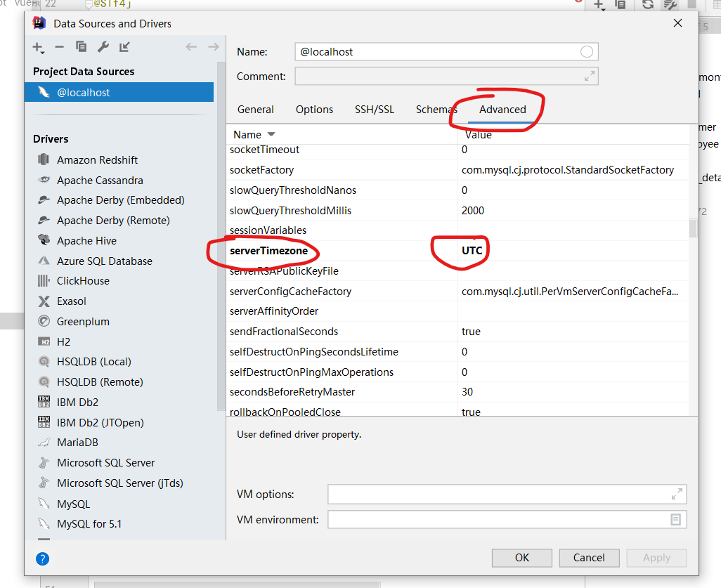Pick data source color circle in Name field

click(586, 51)
